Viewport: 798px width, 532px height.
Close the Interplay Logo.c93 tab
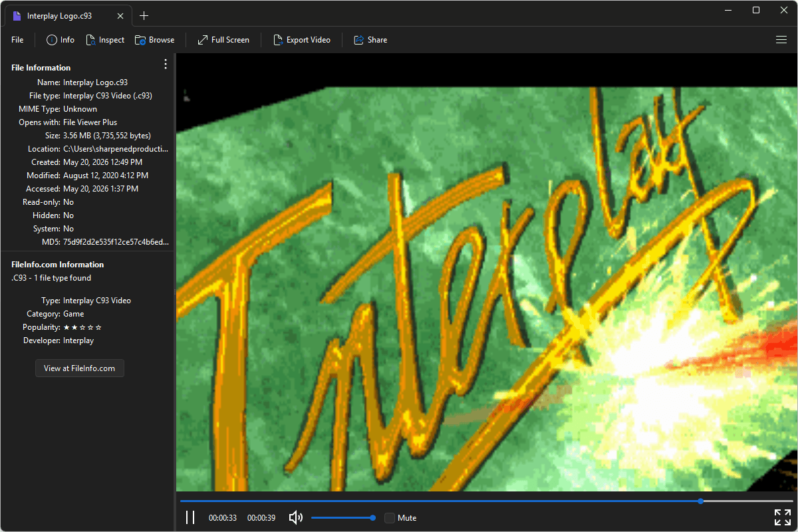tap(120, 15)
